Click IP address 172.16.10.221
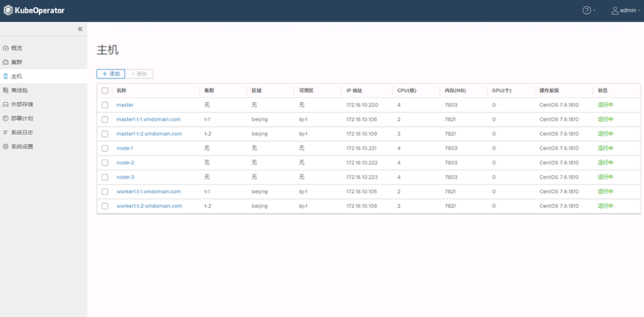 (361, 148)
